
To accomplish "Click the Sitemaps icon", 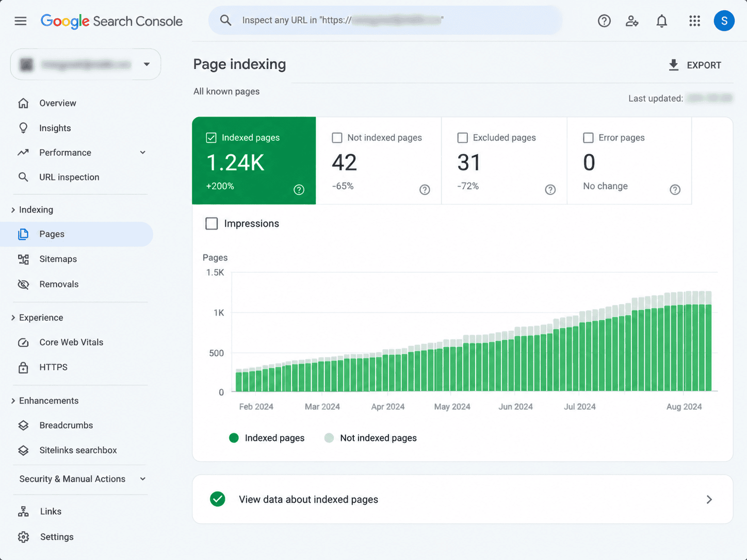I will click(x=23, y=259).
